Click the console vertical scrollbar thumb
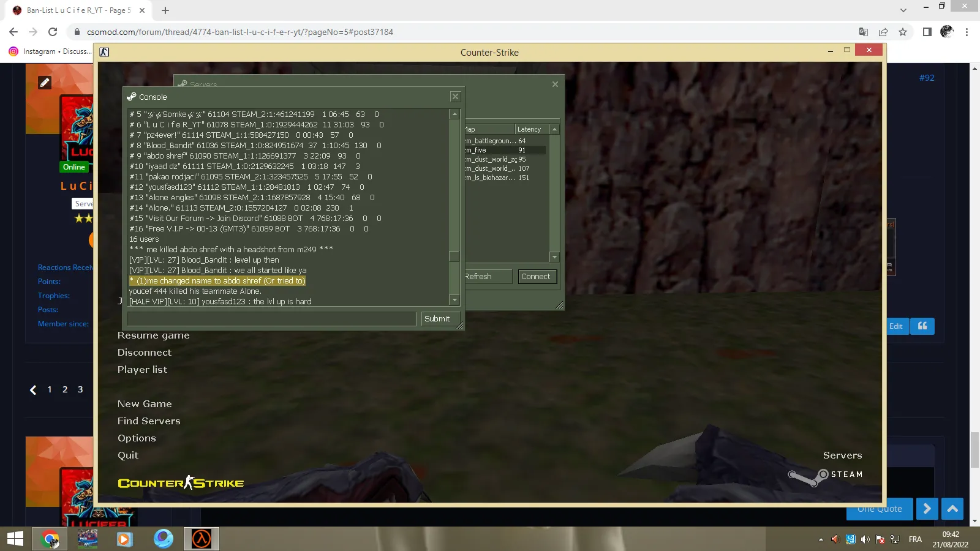 (x=454, y=257)
